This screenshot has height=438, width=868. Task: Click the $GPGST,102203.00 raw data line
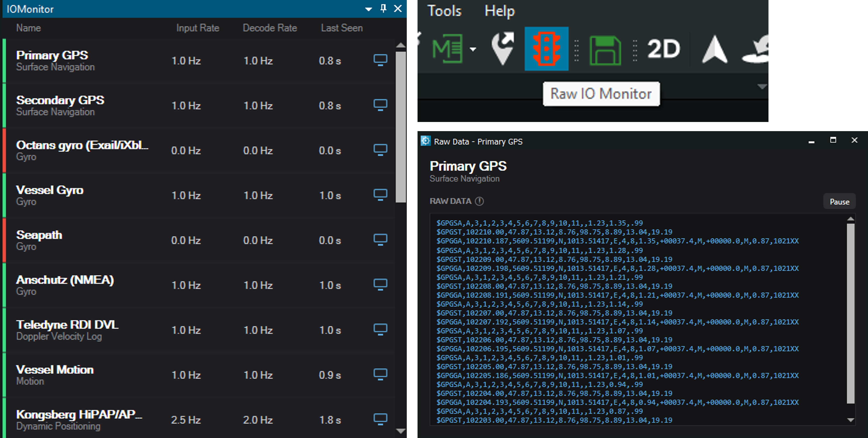tap(554, 420)
